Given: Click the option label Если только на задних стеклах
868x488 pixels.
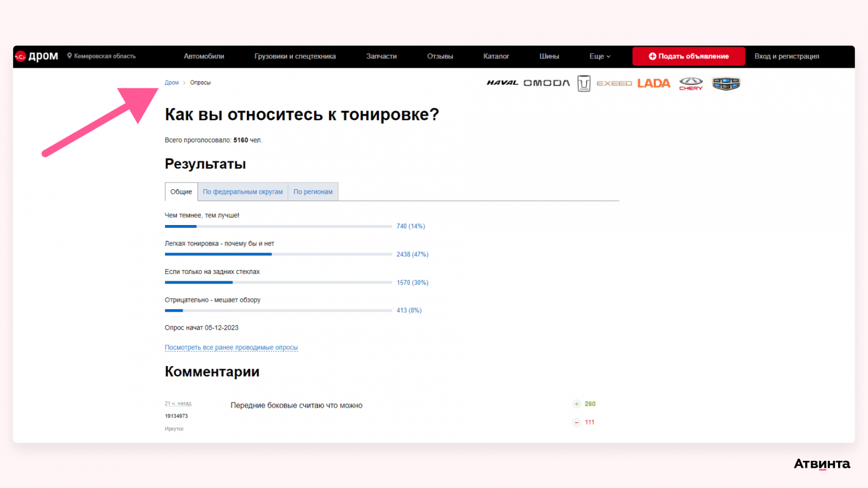Looking at the screenshot, I should (x=212, y=272).
